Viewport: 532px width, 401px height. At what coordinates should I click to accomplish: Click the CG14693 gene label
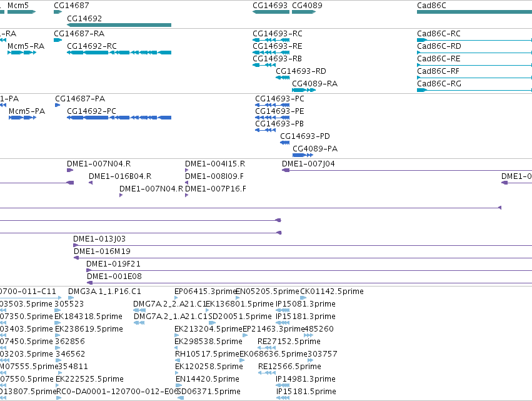tap(270, 6)
